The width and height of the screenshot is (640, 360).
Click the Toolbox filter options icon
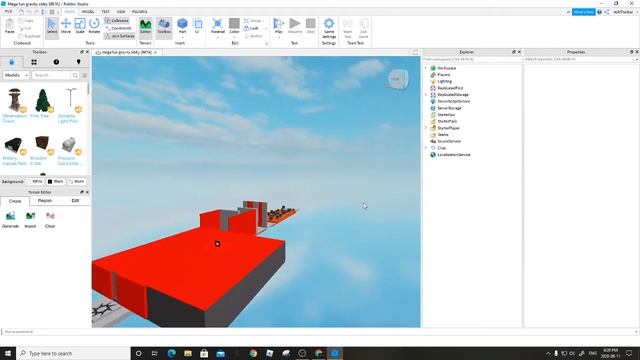coord(84,75)
